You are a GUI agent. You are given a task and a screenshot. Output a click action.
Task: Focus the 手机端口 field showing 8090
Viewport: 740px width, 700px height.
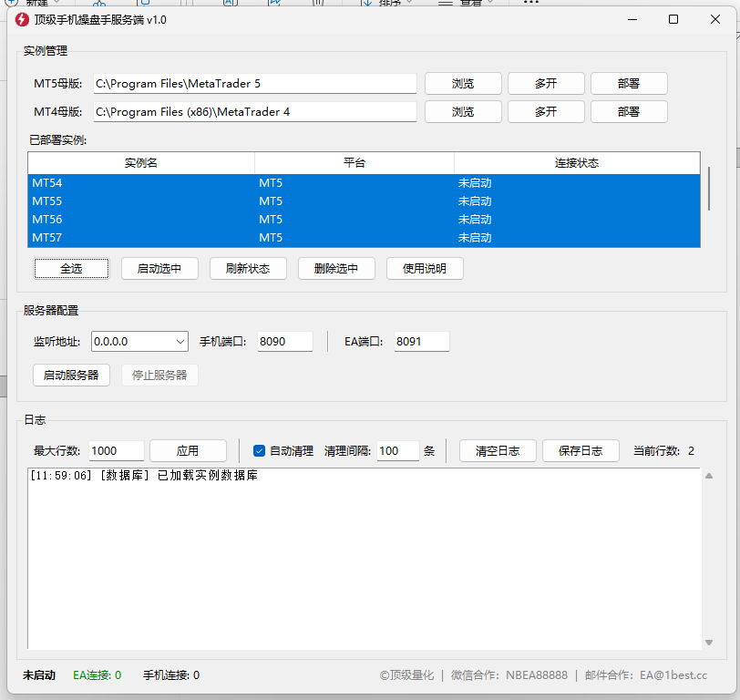pos(285,341)
